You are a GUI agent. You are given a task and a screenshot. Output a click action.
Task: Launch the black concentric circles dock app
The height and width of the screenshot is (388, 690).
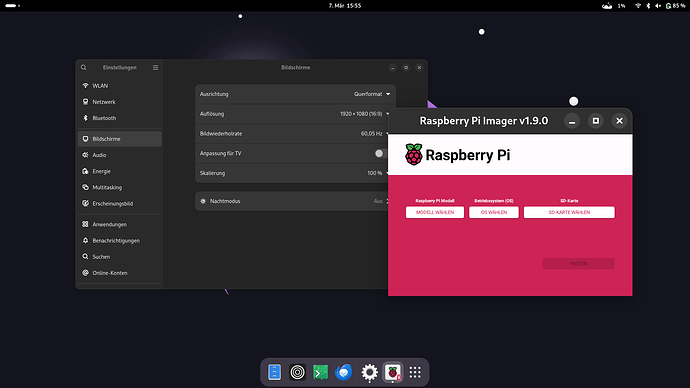tap(297, 372)
